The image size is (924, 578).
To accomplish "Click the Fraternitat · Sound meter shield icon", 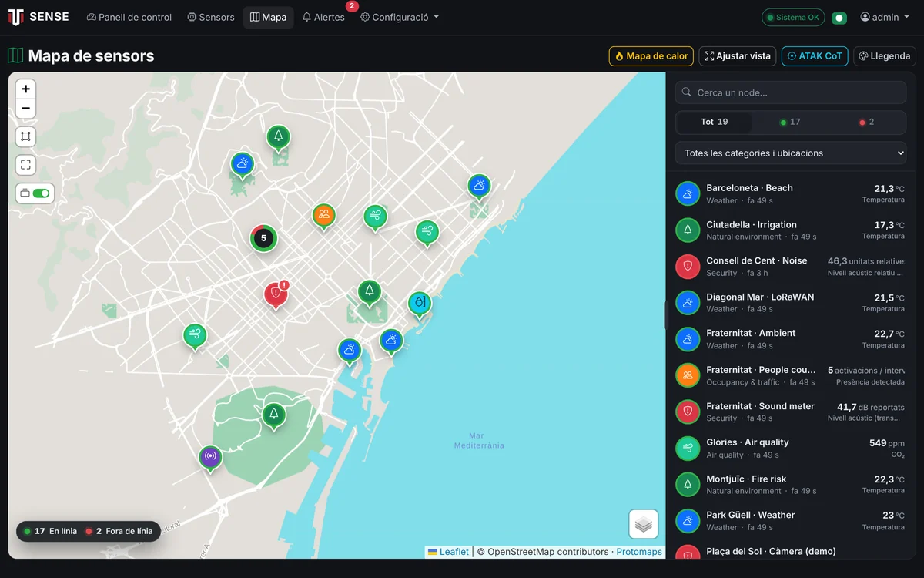I will pos(688,412).
